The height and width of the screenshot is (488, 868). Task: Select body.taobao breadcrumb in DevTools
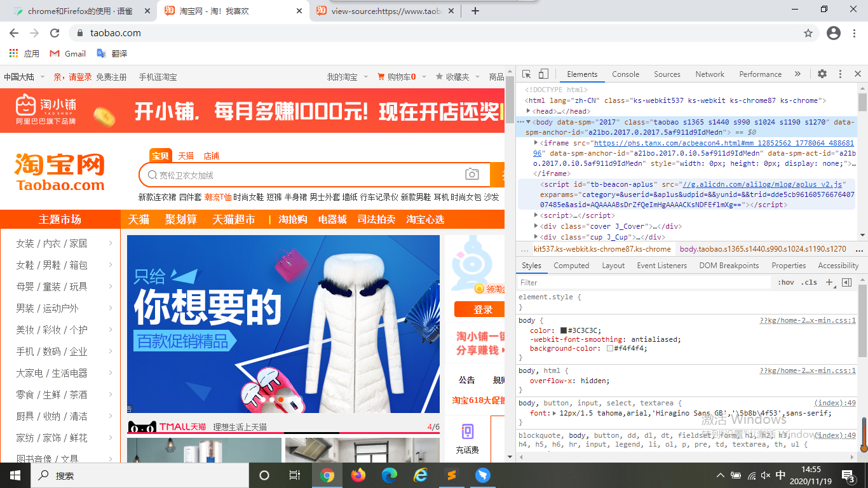click(x=763, y=249)
